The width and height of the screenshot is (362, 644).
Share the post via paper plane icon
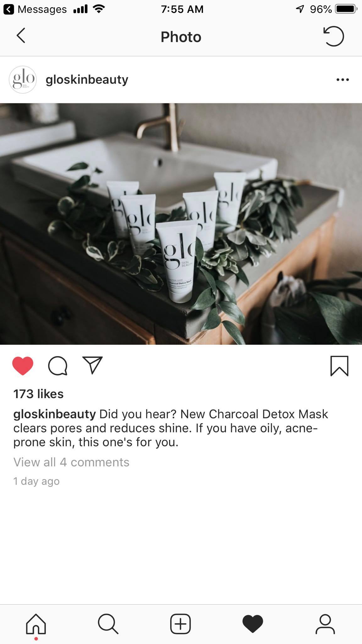(92, 365)
